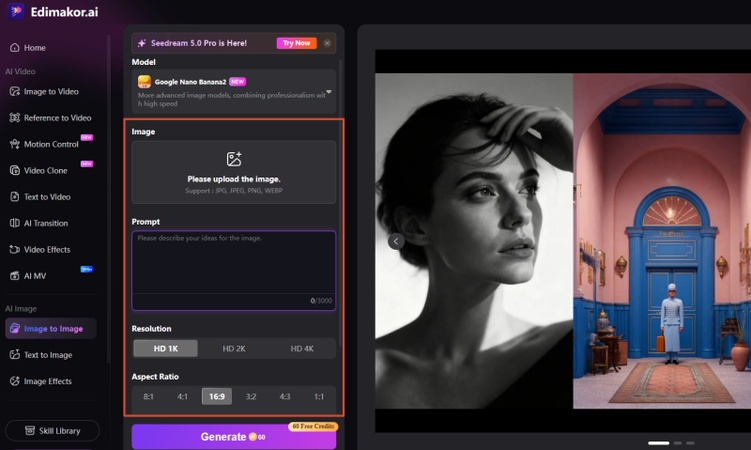Click the second carousel indicator dot

pos(678,443)
